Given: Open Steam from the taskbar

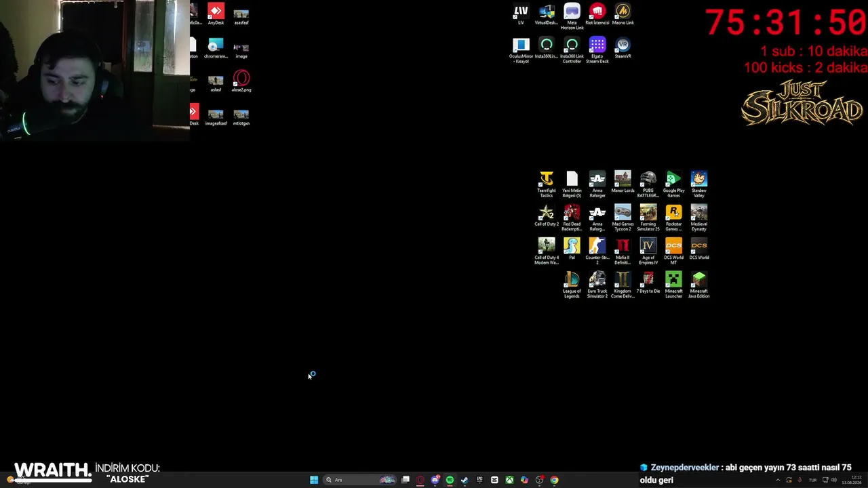Looking at the screenshot, I should (x=465, y=480).
